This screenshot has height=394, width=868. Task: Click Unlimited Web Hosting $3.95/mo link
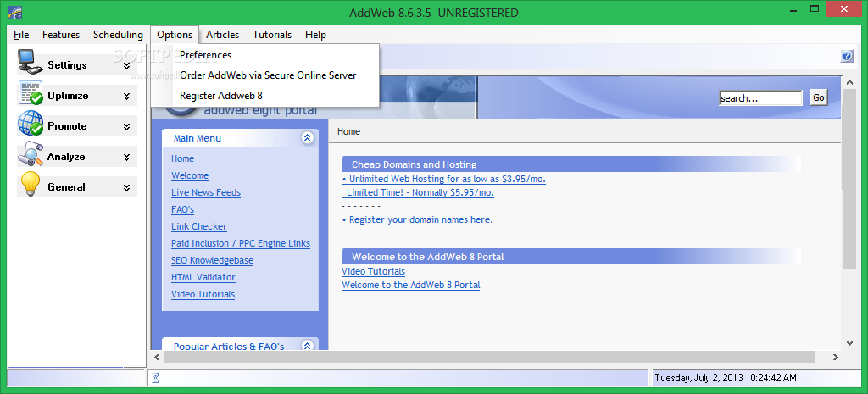click(x=444, y=180)
